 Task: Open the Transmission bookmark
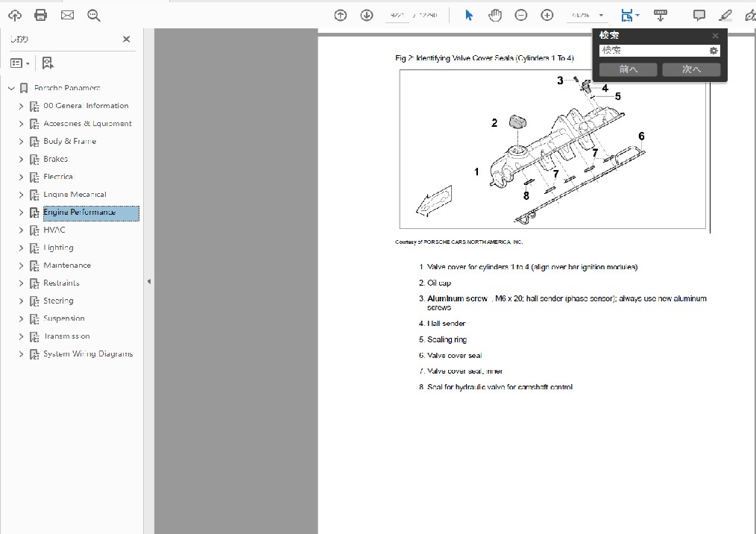click(x=66, y=336)
